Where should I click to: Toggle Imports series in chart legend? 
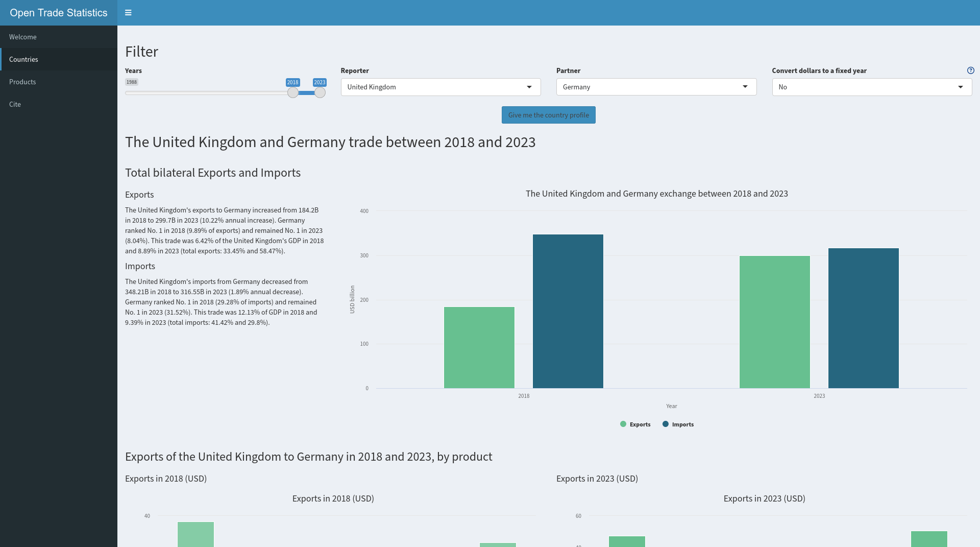pyautogui.click(x=678, y=424)
